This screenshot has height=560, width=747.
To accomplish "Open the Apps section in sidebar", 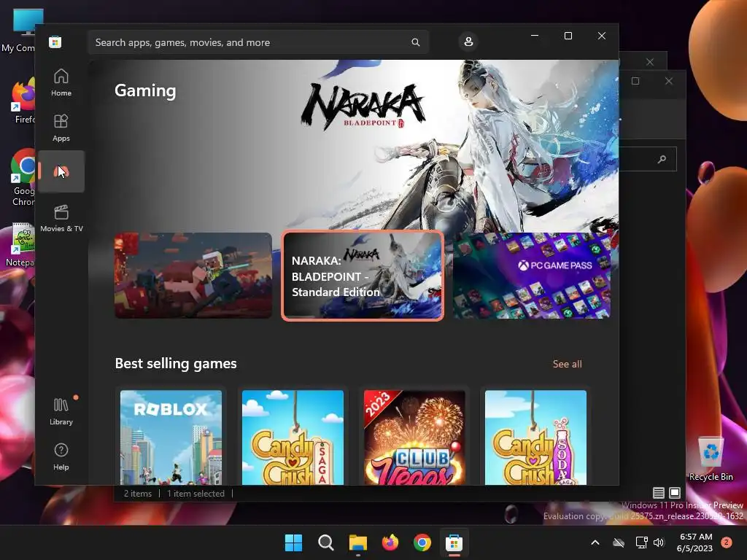I will [61, 128].
